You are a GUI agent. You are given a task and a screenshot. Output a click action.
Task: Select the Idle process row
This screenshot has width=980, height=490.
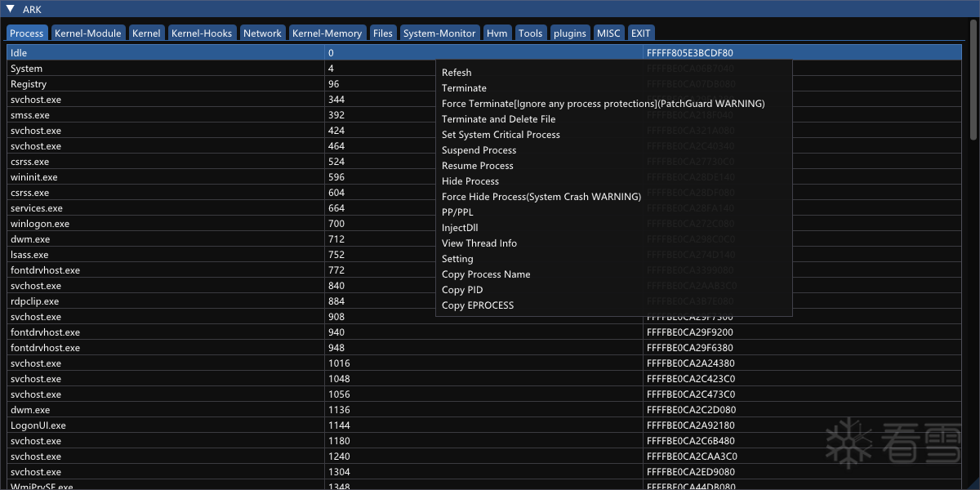tap(484, 52)
